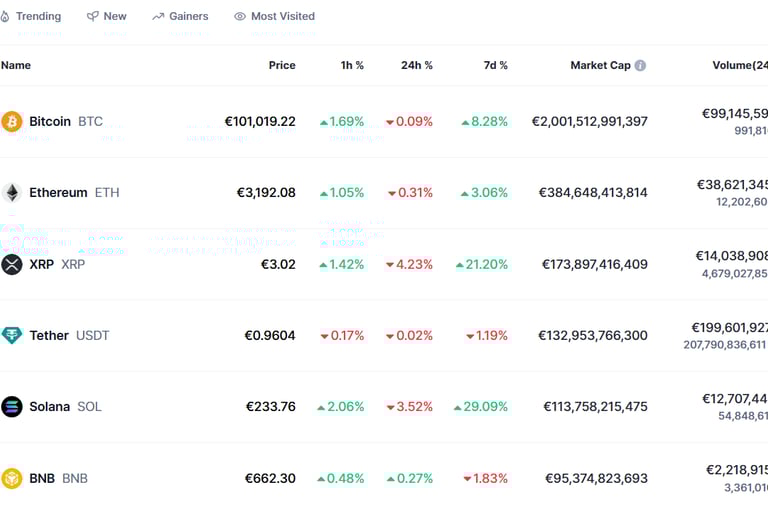Click Bitcoin market cap €2,001,512,991,397

(590, 122)
